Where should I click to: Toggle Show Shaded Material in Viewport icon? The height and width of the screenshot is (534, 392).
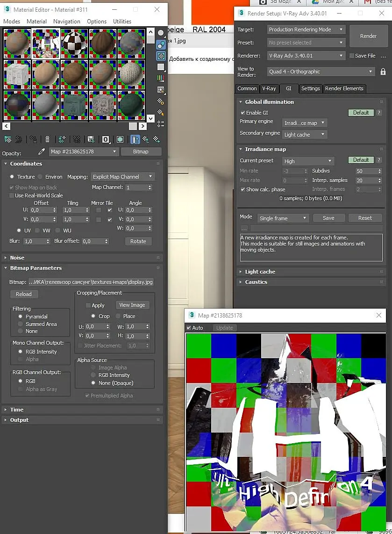pos(120,139)
